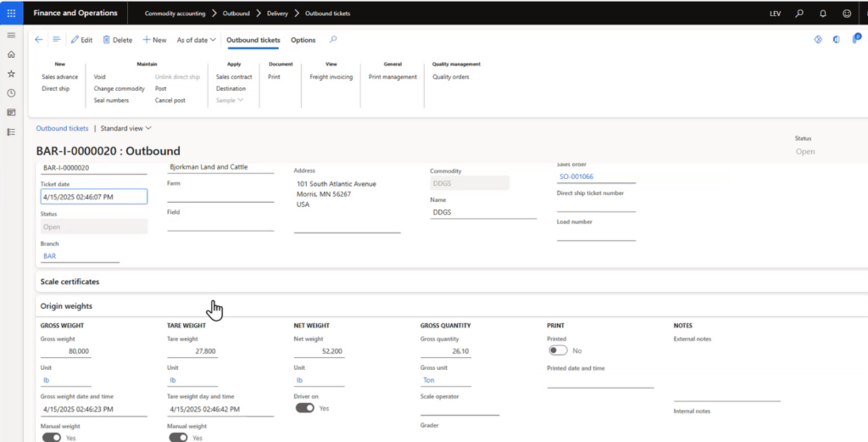The image size is (868, 442).
Task: Toggle Manual weight switch under Tare weight
Action: point(178,437)
